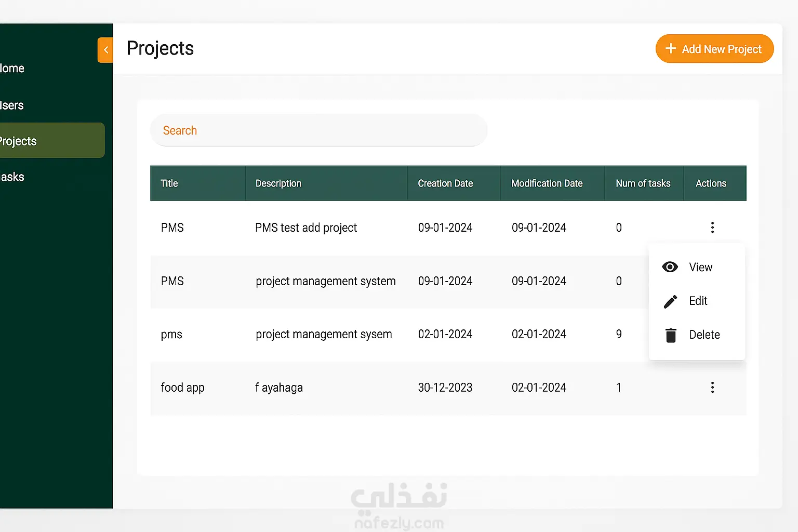Image resolution: width=798 pixels, height=532 pixels.
Task: Select View from the actions menu
Action: (700, 267)
